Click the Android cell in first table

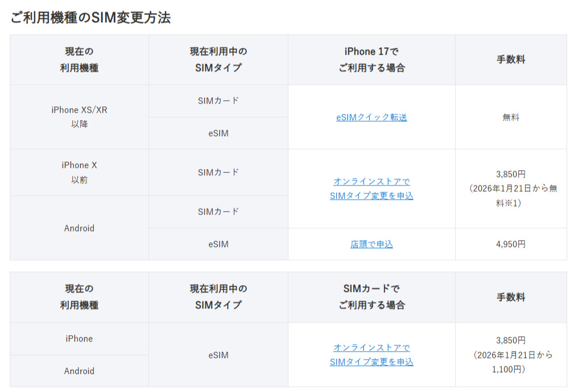click(x=79, y=228)
